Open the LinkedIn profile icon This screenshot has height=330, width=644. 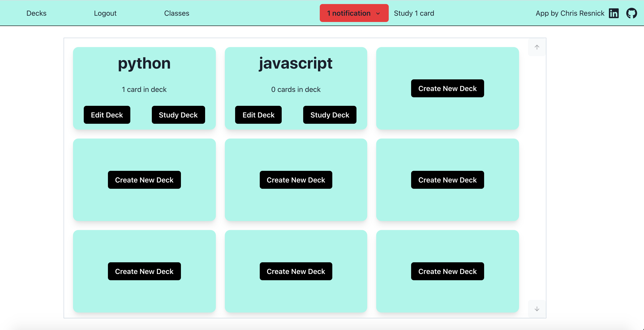614,13
